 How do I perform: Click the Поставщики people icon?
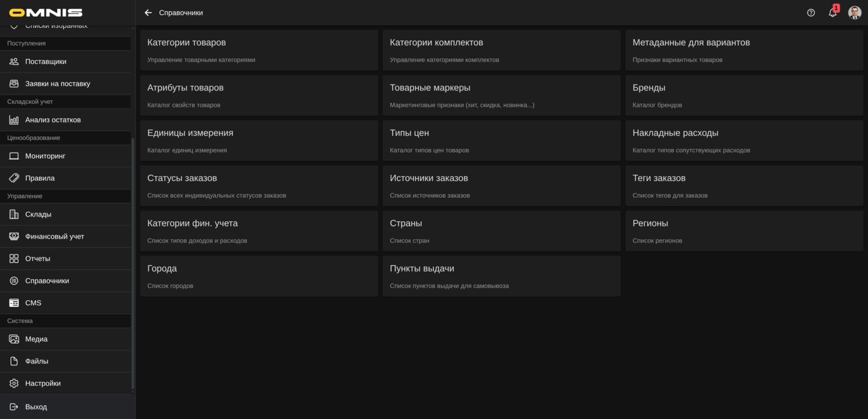(14, 61)
